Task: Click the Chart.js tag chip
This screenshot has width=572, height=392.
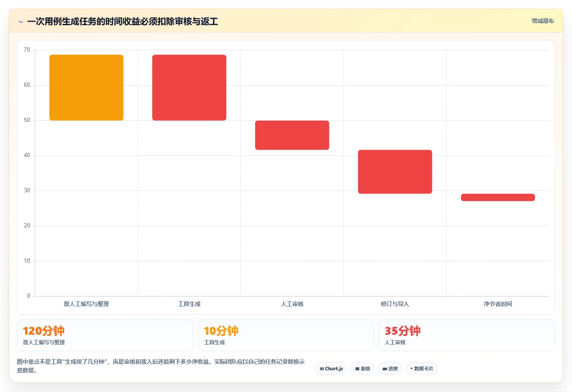Action: coord(331,369)
